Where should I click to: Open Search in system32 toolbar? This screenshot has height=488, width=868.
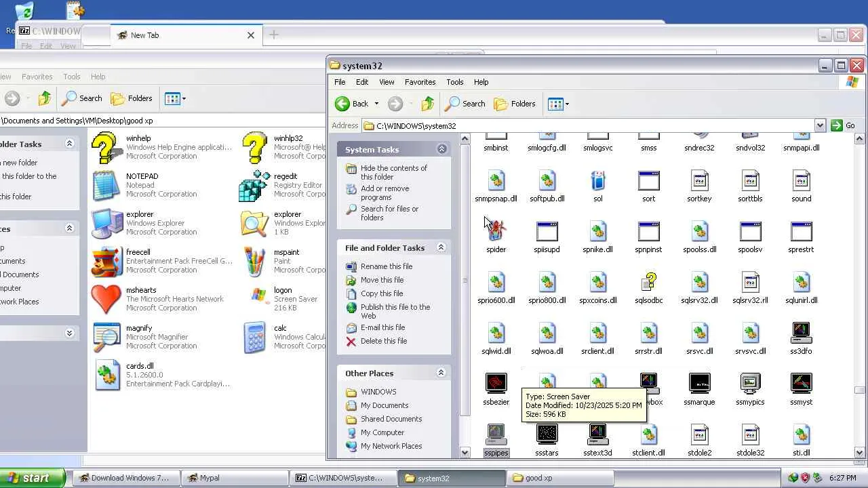point(465,104)
